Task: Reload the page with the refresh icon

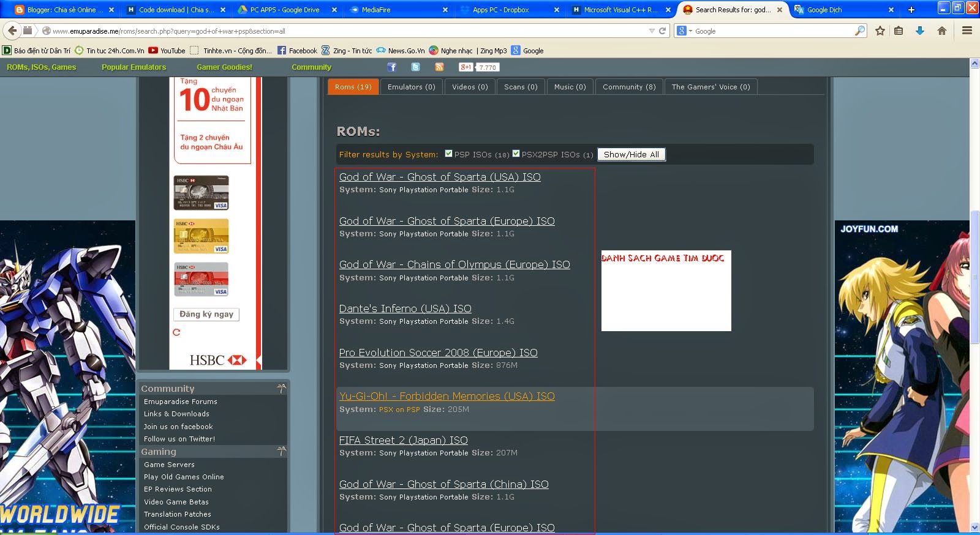Action: tap(662, 31)
